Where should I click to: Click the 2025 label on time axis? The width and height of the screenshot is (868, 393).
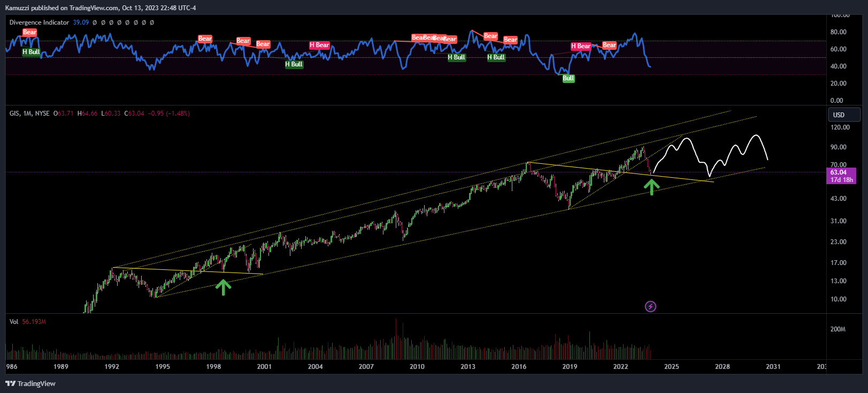click(x=671, y=367)
